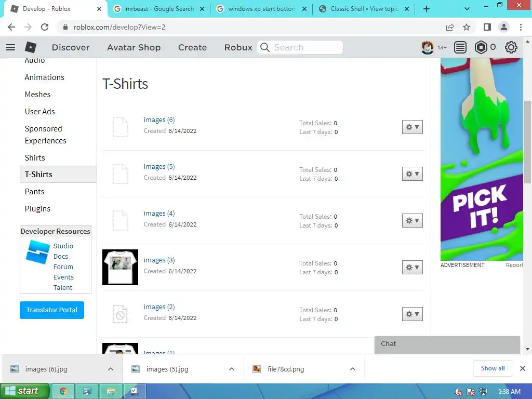Open gear dropdown for images (3)
The width and height of the screenshot is (532, 399).
412,268
